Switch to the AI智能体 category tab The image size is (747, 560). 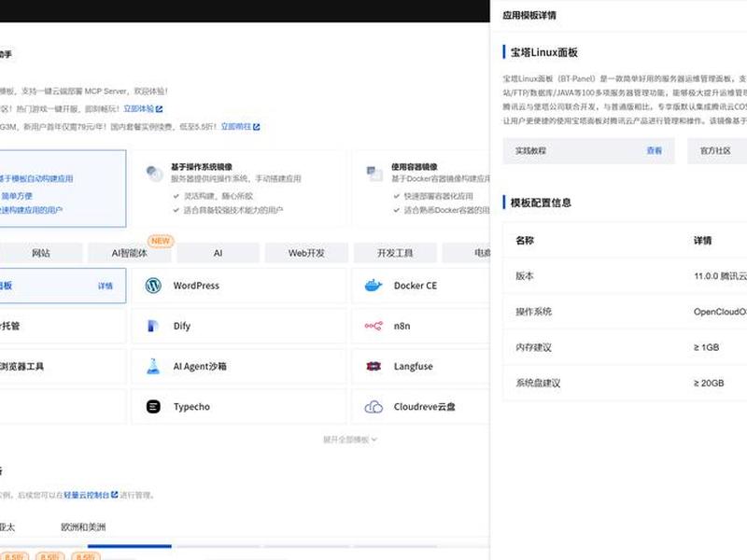coord(130,253)
